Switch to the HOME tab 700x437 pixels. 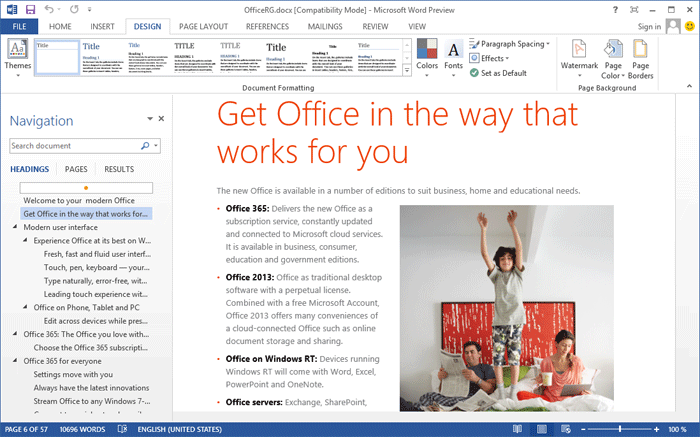click(x=60, y=26)
